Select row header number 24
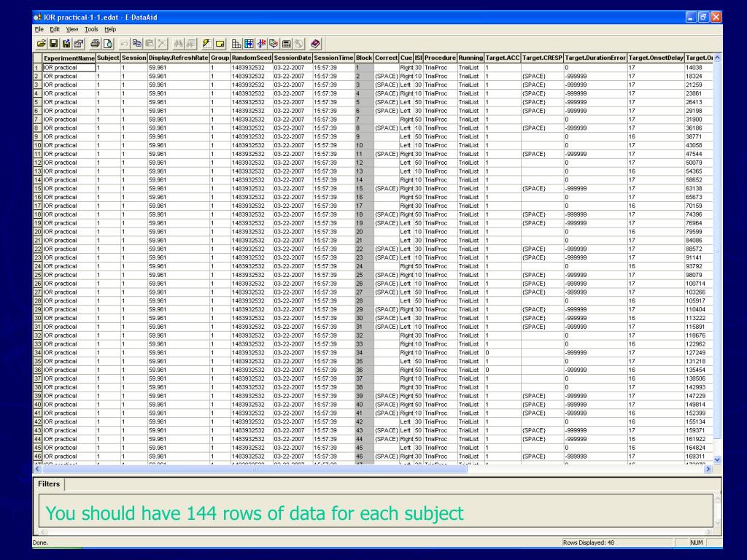 [37, 266]
